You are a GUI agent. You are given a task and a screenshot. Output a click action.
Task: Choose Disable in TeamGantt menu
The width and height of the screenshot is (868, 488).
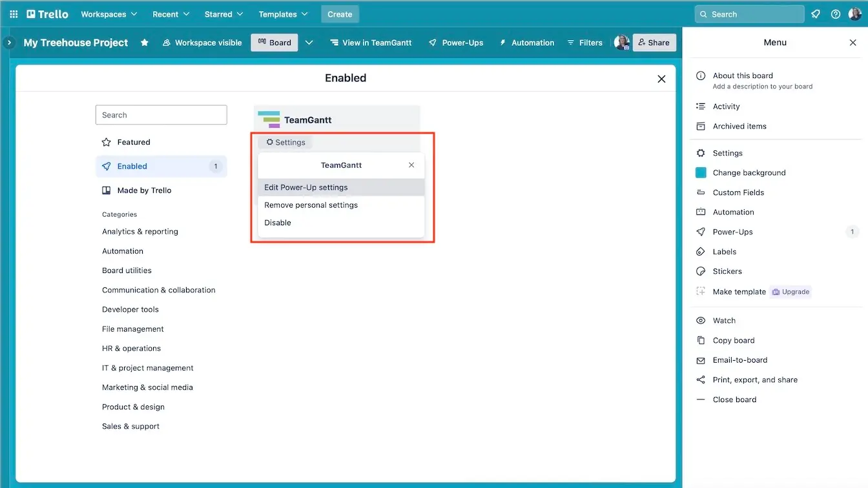[341, 223]
